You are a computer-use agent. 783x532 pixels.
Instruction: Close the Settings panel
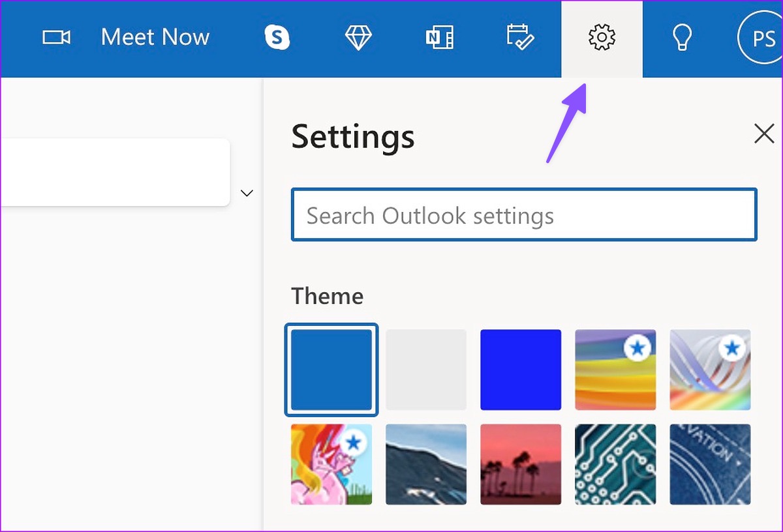tap(763, 134)
